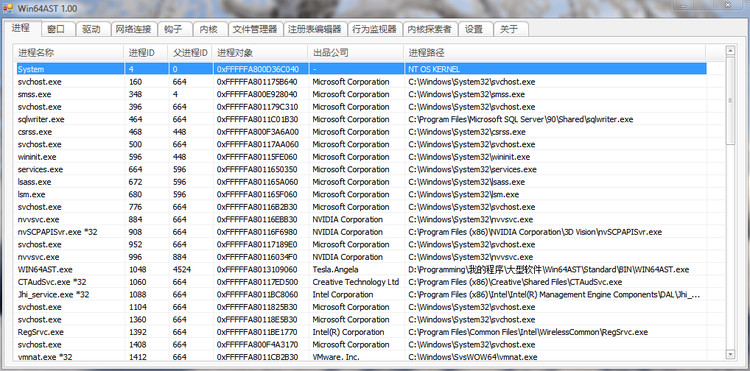Switch to the 网络连接 tab
The height and width of the screenshot is (371, 750).
134,29
